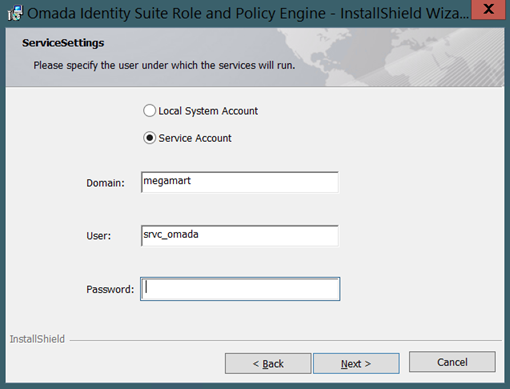The height and width of the screenshot is (389, 510).
Task: Click the Password: label
Action: click(x=110, y=289)
